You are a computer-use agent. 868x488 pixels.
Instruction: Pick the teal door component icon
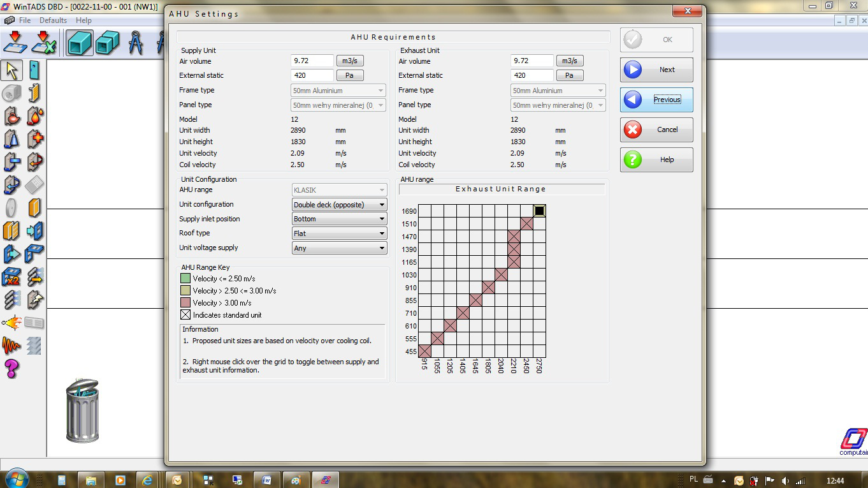tap(34, 70)
